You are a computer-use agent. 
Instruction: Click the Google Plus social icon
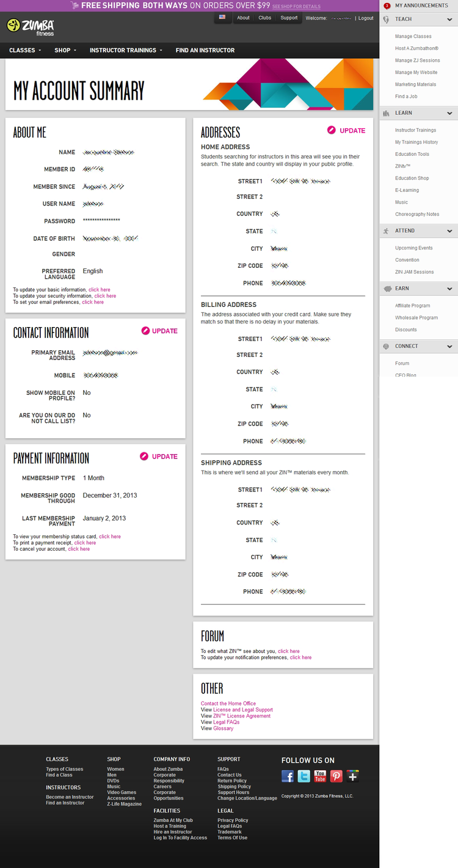(353, 776)
